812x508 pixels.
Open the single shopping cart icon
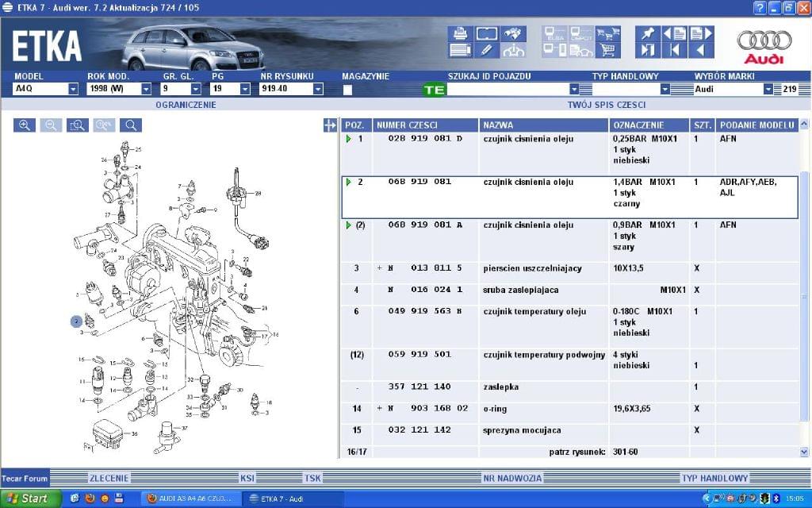pyautogui.click(x=608, y=50)
